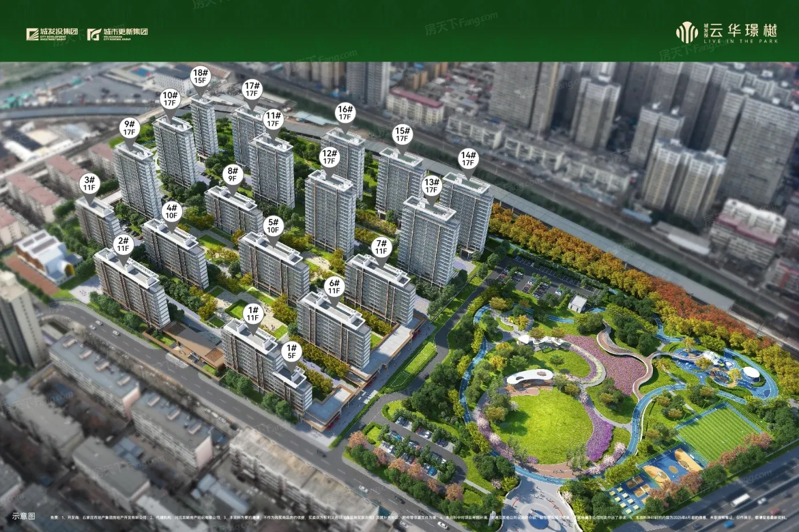The image size is (799, 532).
Task: Click the 城发投集团 logo
Action: [x=52, y=34]
